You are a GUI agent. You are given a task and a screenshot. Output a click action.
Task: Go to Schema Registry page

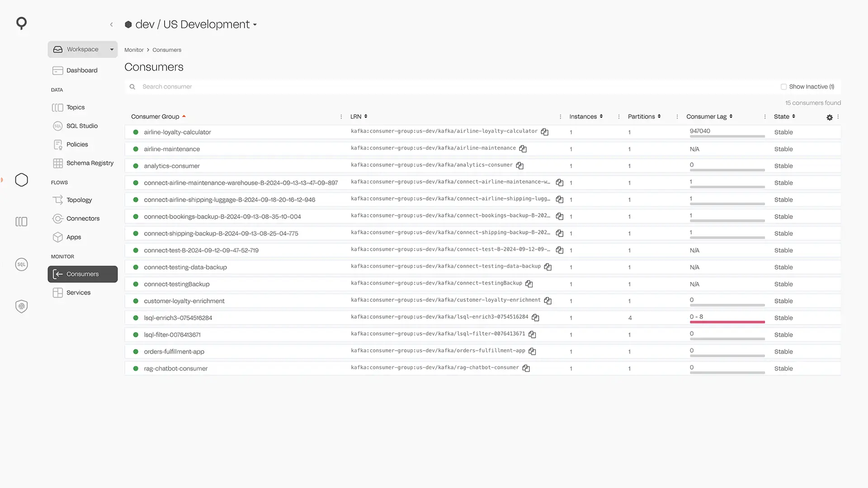click(x=90, y=163)
